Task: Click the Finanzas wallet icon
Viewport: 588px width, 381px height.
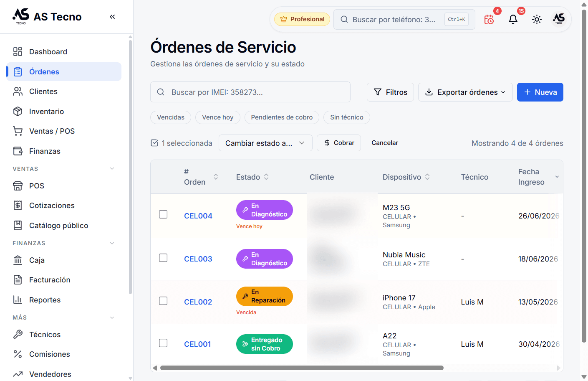Action: pos(18,151)
